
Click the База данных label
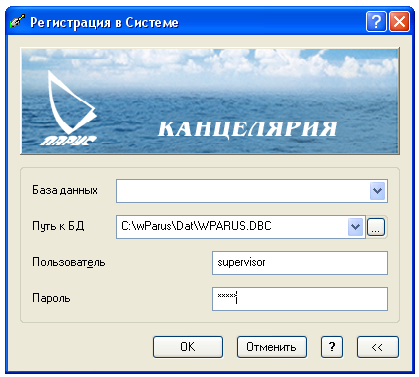pos(65,190)
